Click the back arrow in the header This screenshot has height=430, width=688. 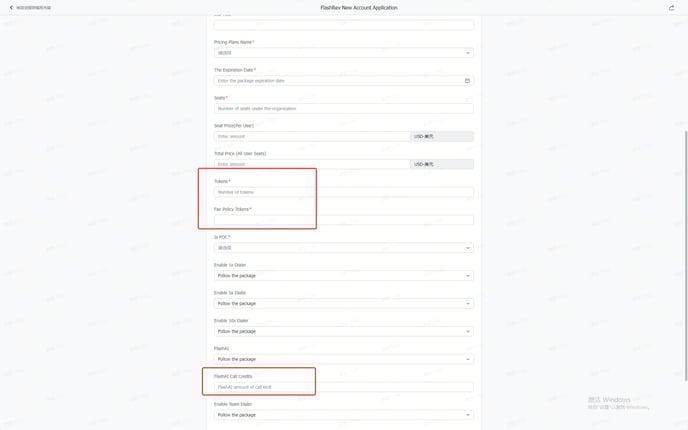11,7
